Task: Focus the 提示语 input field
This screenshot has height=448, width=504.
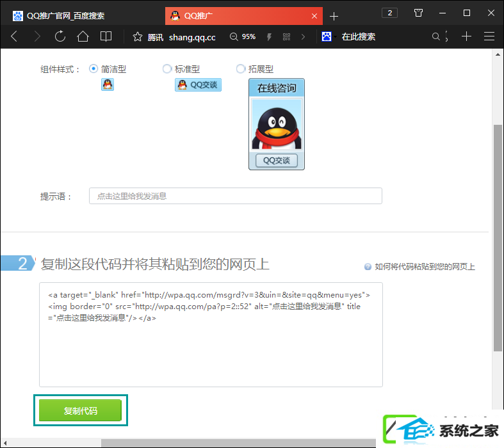Action: point(236,196)
